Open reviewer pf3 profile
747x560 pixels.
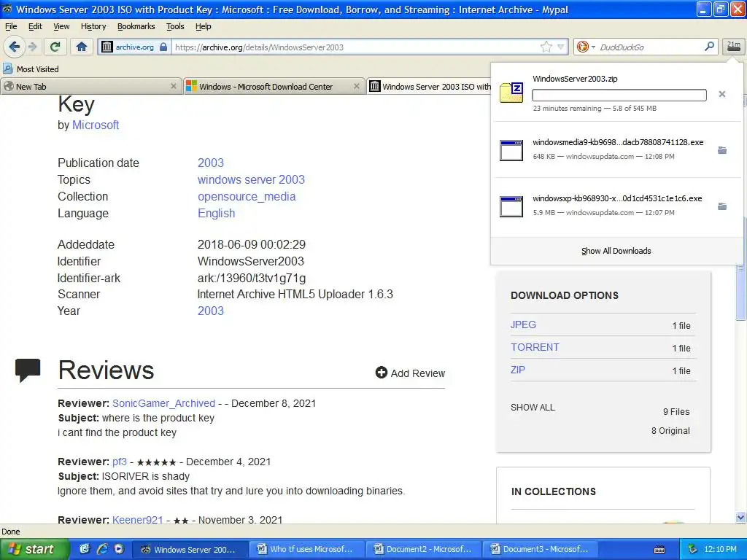click(120, 462)
